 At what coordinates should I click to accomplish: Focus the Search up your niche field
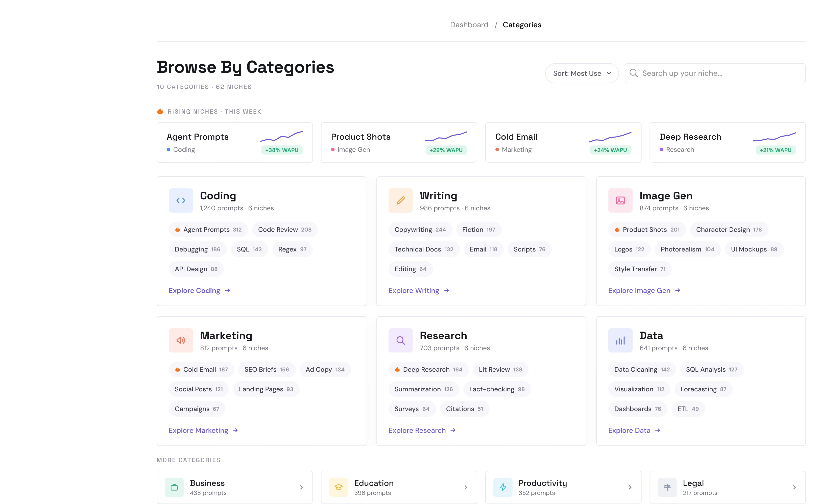click(x=715, y=73)
